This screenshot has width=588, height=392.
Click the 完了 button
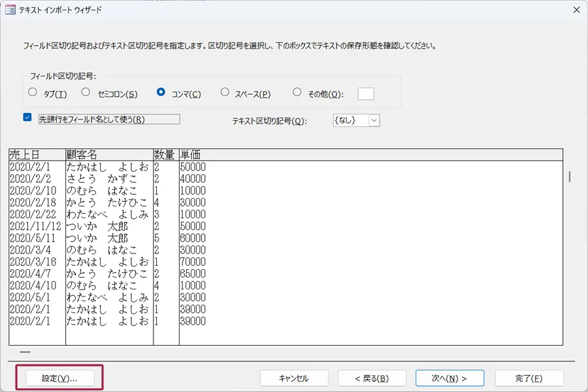(x=529, y=378)
